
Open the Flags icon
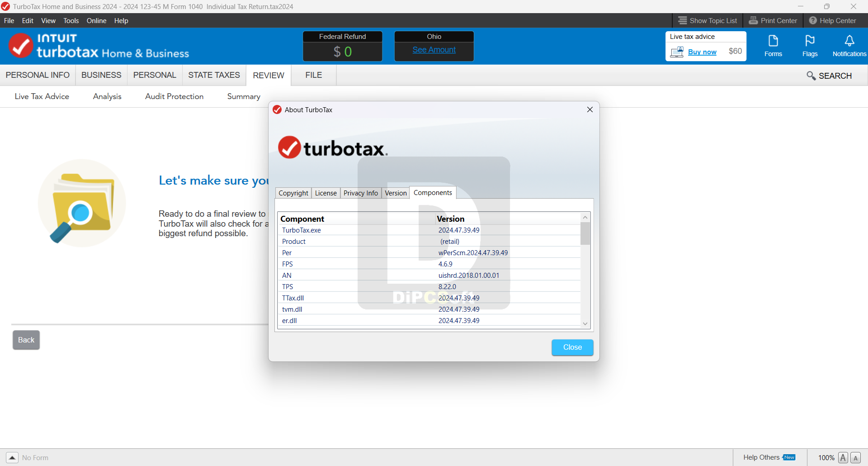[x=810, y=46]
